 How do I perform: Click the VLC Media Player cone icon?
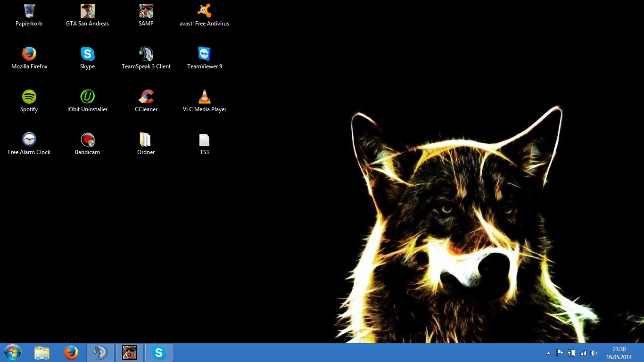[204, 97]
